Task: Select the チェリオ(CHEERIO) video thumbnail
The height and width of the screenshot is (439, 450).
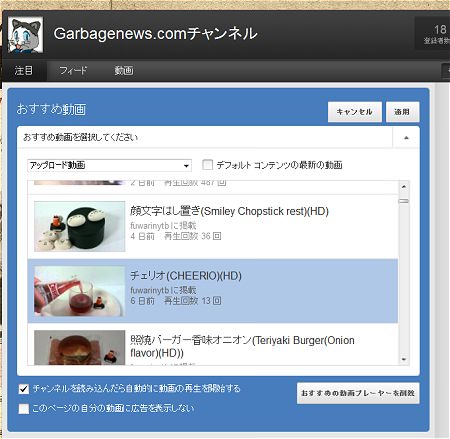Action: (x=80, y=291)
